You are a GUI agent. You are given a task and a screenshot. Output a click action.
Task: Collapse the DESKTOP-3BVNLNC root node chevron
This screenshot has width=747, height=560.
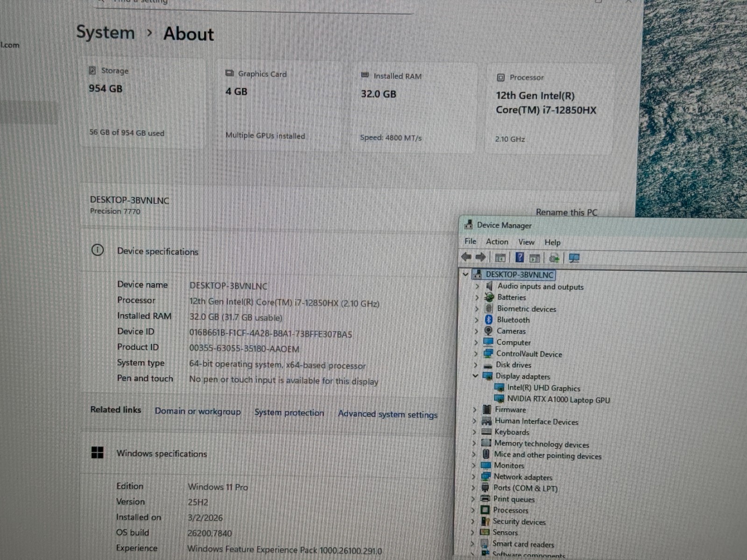pyautogui.click(x=465, y=274)
